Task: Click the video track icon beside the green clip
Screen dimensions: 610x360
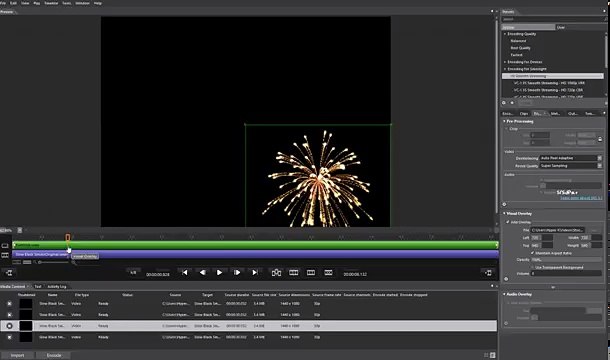Action: click(5, 246)
